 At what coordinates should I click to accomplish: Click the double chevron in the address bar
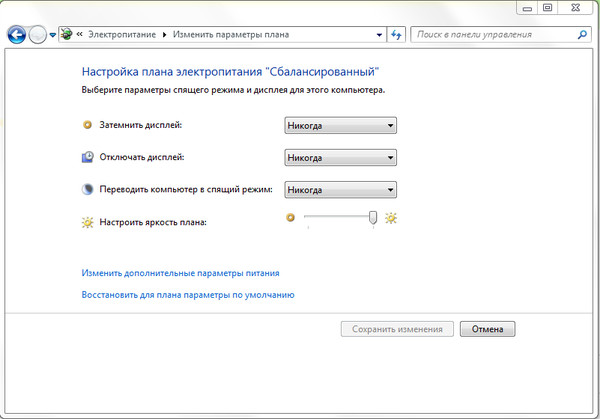click(80, 34)
